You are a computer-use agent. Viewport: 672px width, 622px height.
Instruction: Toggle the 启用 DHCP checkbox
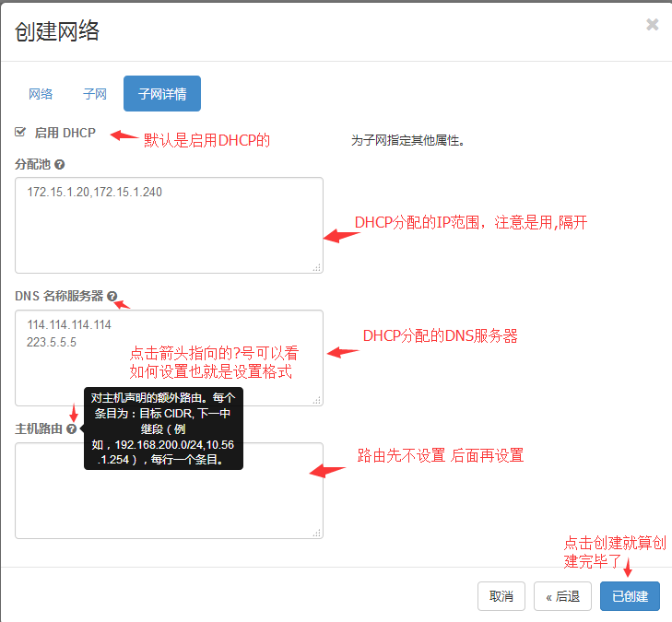pos(20,132)
